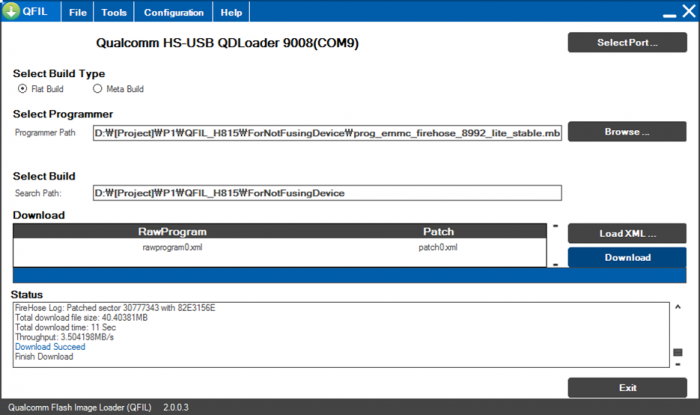Image resolution: width=700 pixels, height=415 pixels.
Task: Click the status log scrollbar thumb
Action: point(678,353)
